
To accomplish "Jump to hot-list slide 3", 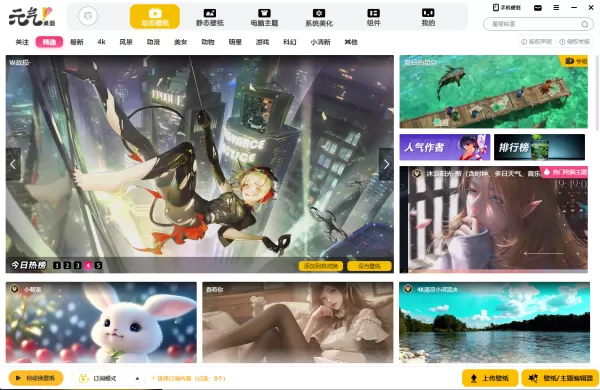I will coord(78,265).
